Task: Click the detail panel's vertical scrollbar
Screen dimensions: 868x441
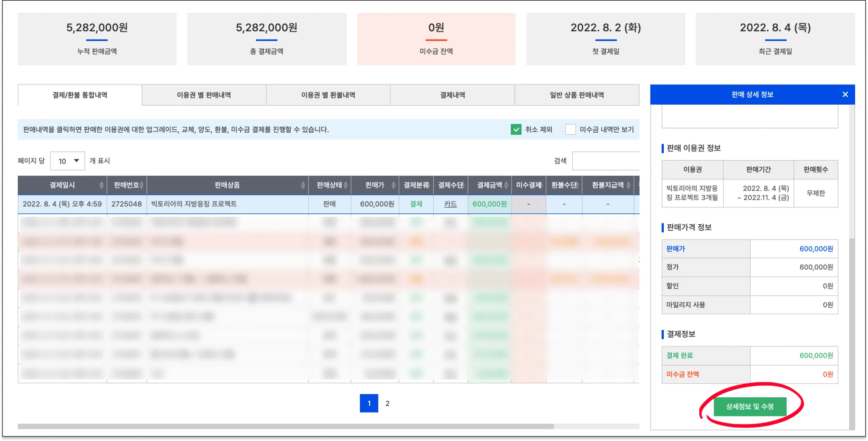Action: [x=852, y=335]
